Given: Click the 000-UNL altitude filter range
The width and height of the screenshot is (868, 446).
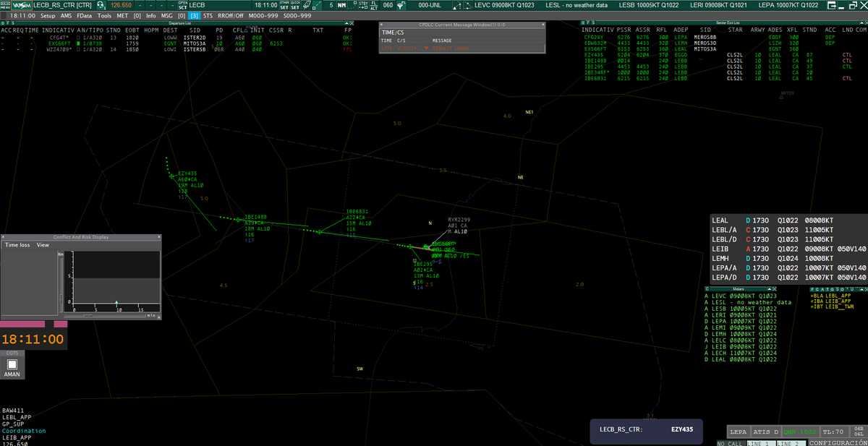Looking at the screenshot, I should coord(430,5).
